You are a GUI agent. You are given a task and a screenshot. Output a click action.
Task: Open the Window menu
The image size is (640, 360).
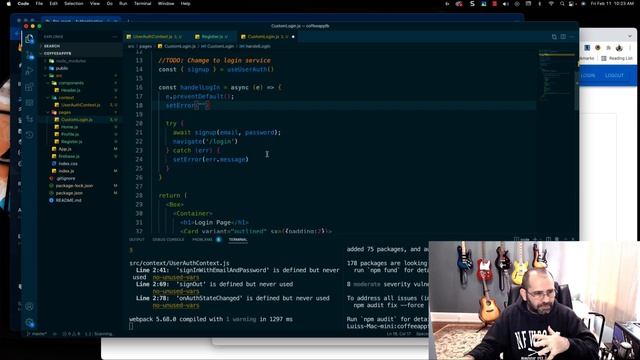pos(166,4)
